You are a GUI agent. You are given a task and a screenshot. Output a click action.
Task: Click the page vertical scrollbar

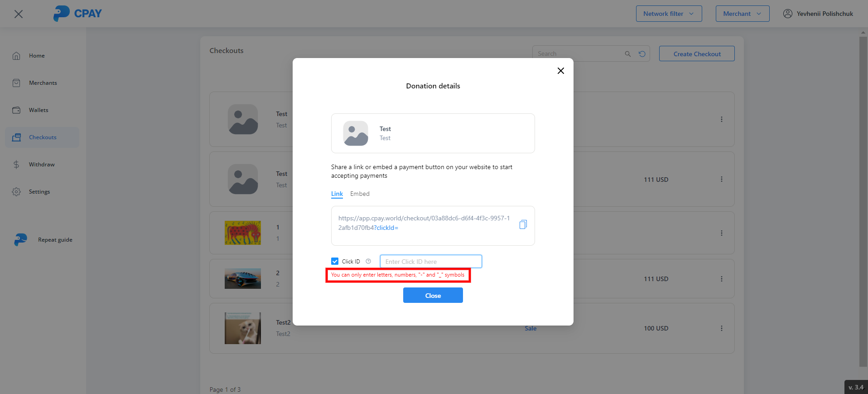click(863, 199)
